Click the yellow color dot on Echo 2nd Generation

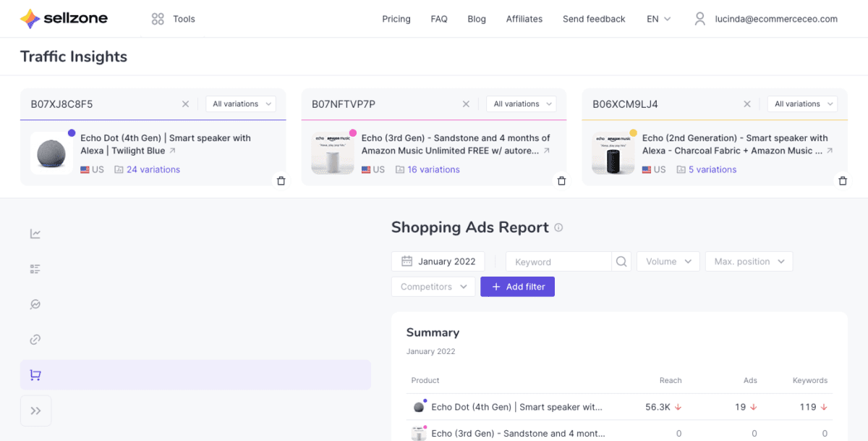click(x=633, y=133)
